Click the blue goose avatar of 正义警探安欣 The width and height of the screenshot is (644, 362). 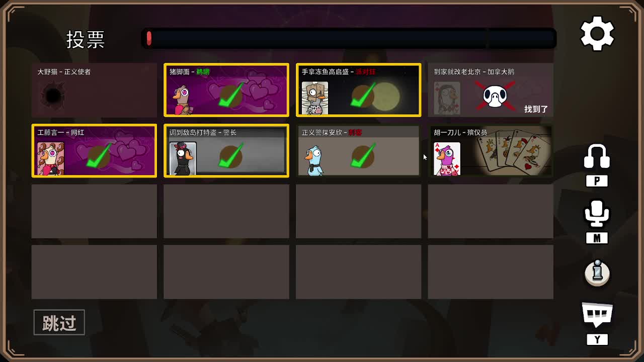click(314, 160)
